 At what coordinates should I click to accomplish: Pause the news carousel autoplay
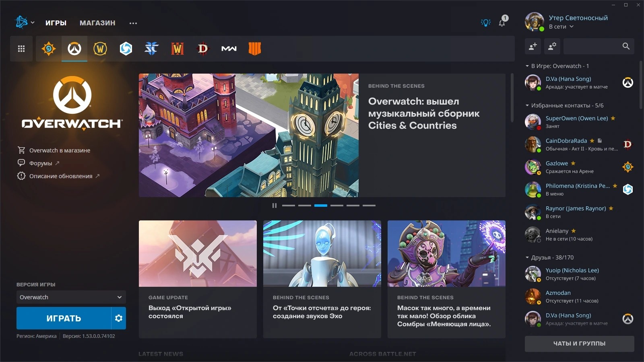[275, 206]
